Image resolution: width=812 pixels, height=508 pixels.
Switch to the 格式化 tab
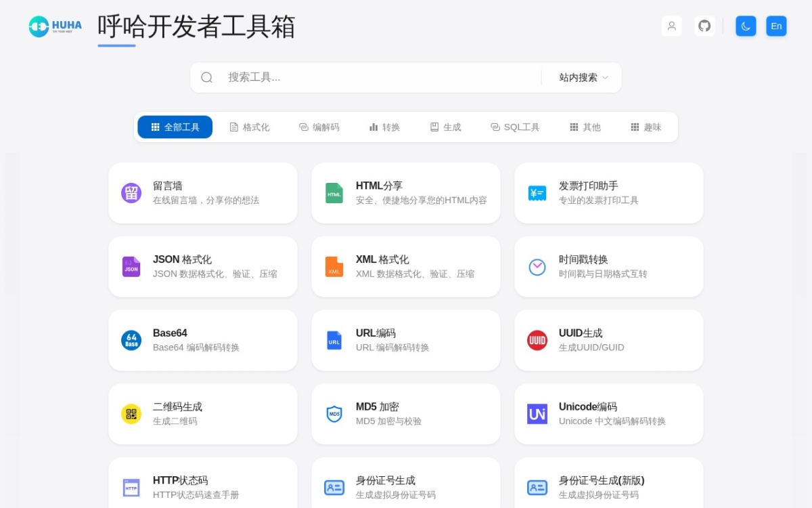click(249, 127)
